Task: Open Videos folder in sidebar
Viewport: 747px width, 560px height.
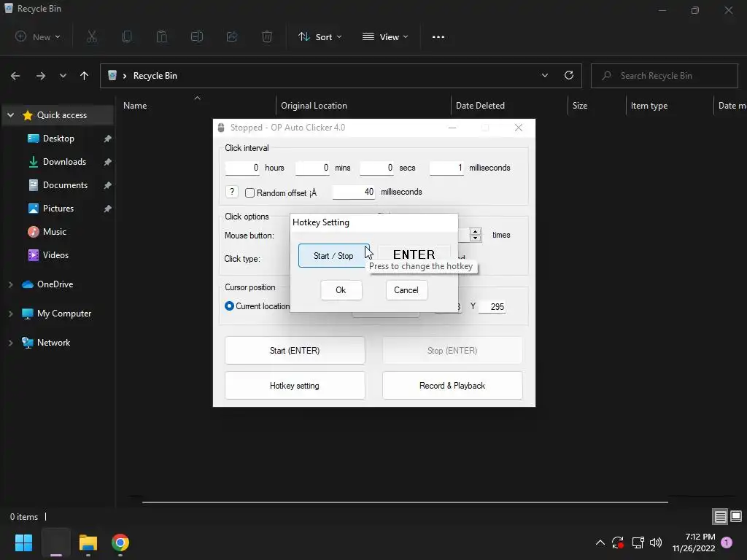Action: 55,255
